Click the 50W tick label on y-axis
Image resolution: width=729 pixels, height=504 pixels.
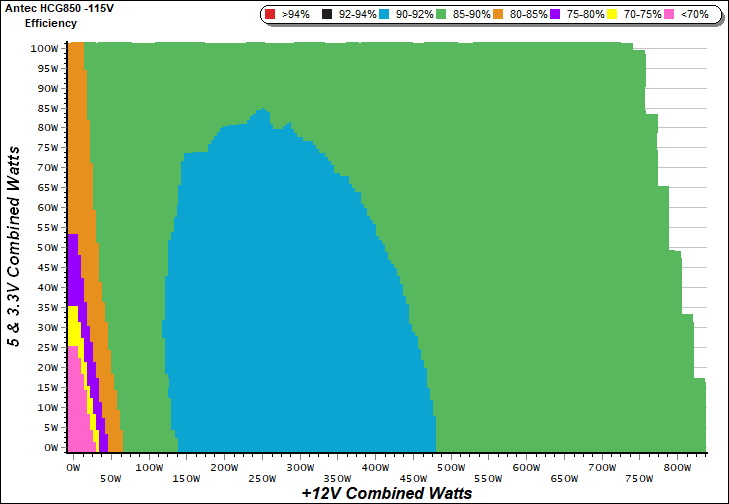(x=47, y=247)
